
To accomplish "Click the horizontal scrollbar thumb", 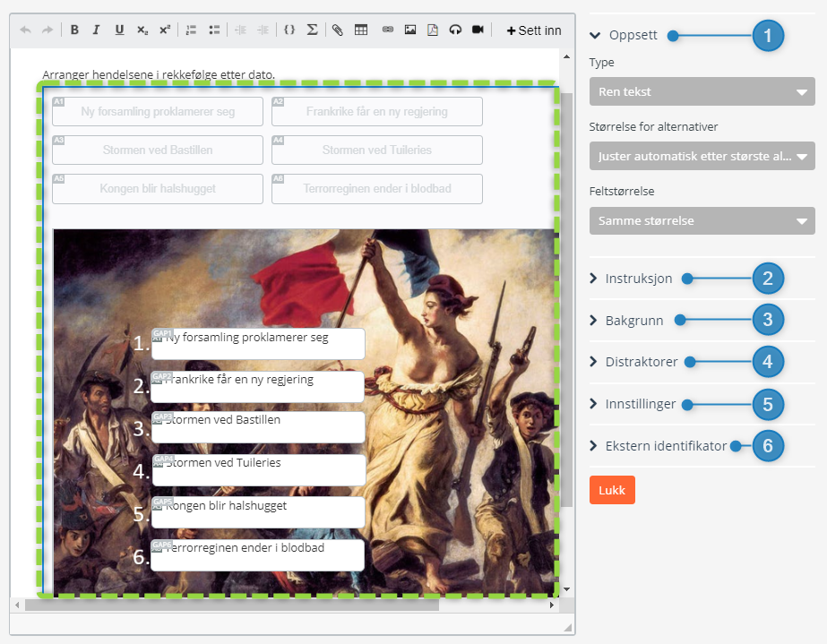I will (232, 605).
